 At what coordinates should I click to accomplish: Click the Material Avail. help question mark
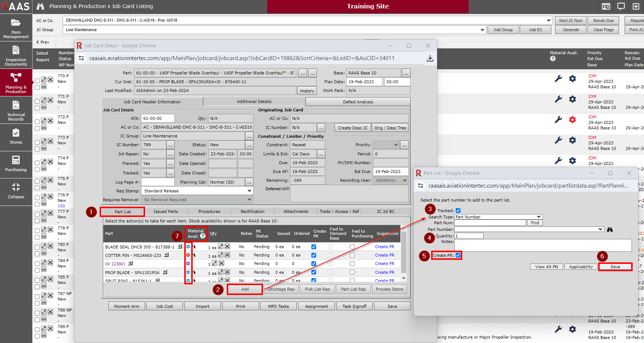pos(203,236)
